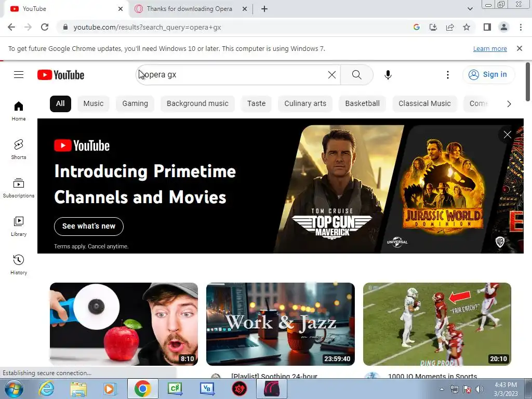This screenshot has width=532, height=399.
Task: Select the Background music chip
Action: (x=197, y=104)
